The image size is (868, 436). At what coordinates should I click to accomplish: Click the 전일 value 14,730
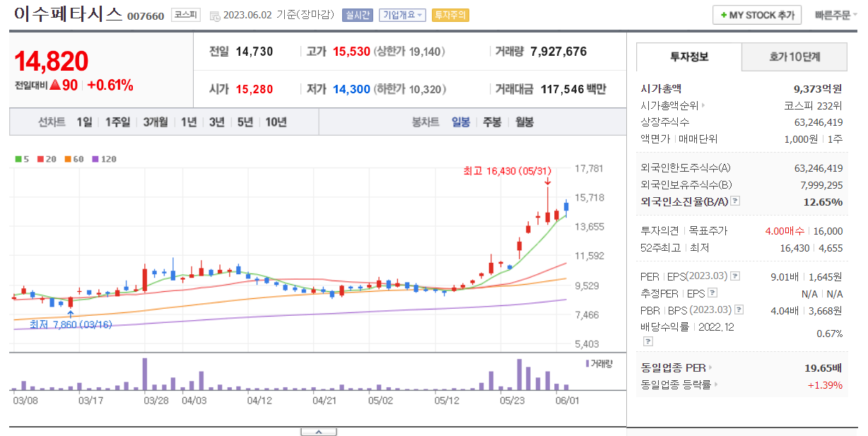coord(254,52)
